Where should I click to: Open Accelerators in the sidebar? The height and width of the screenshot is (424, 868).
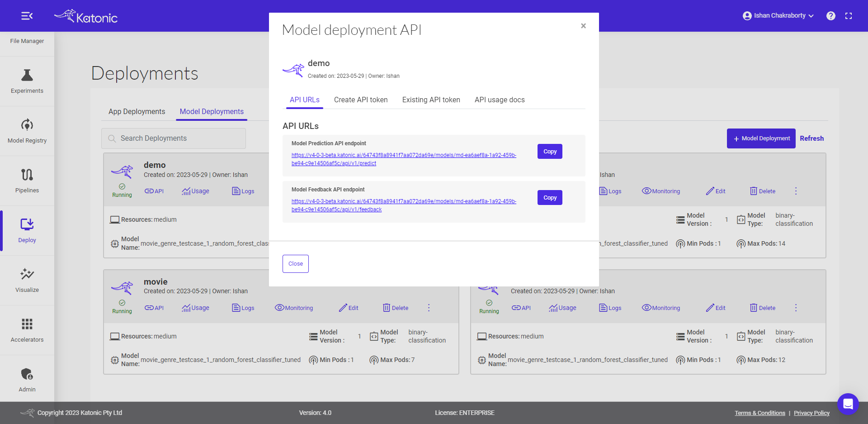coord(27,330)
